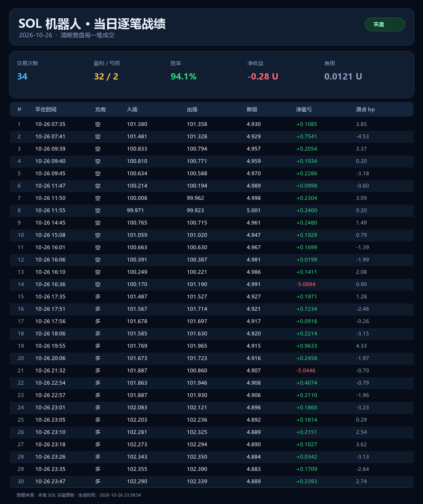Click the loss value -5.0446
This screenshot has width=423, height=504.
(x=306, y=370)
